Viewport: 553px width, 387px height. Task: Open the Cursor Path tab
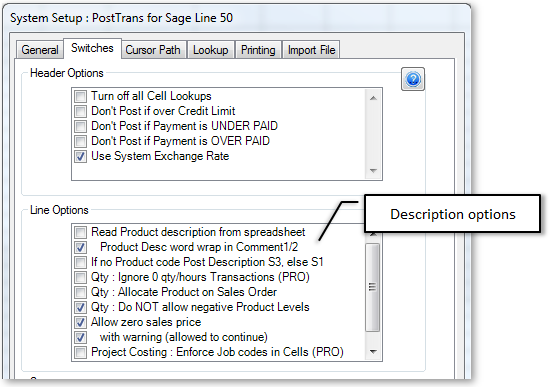point(153,50)
